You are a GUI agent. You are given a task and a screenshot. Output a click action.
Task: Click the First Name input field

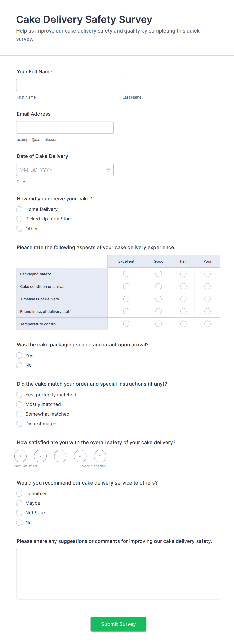(65, 85)
